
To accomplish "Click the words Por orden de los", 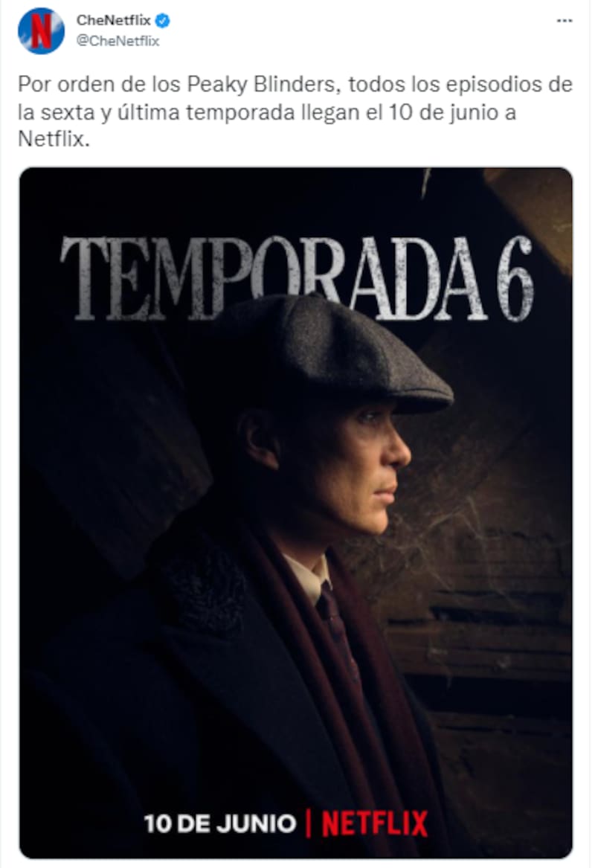I will (100, 85).
